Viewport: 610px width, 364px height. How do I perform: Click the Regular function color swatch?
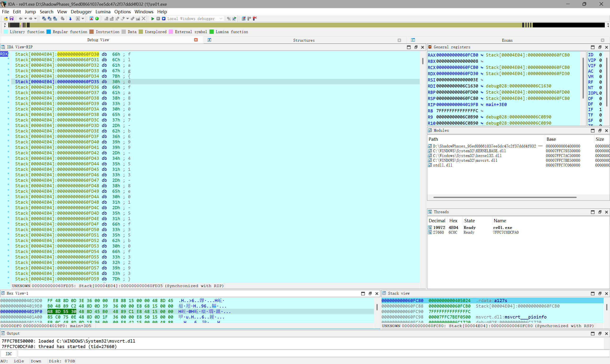(49, 32)
